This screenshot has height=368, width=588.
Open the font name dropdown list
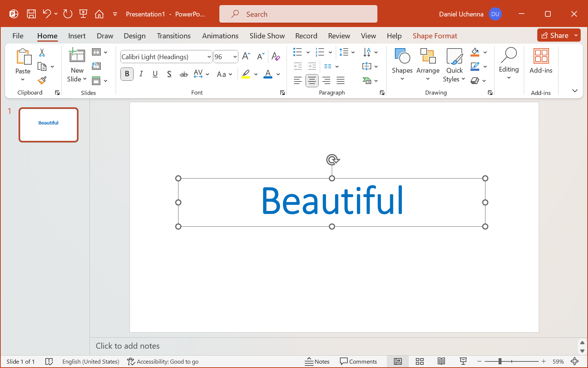[209, 57]
